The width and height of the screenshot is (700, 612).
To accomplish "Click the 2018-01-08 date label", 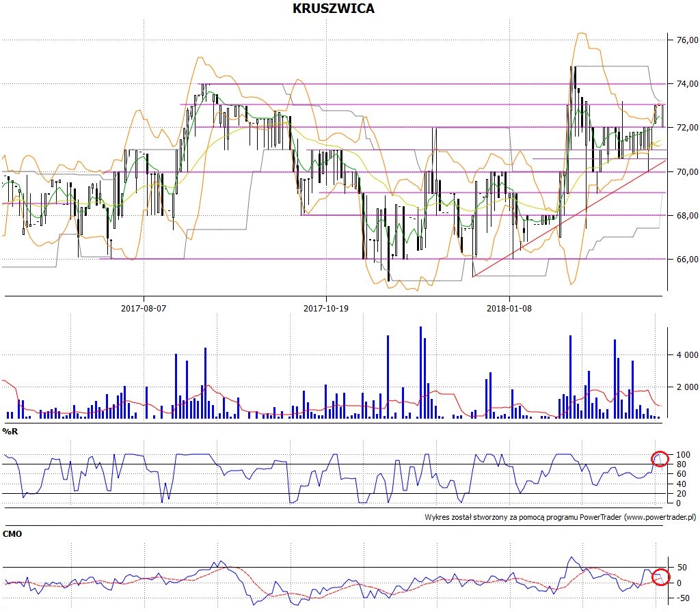I will [x=509, y=308].
